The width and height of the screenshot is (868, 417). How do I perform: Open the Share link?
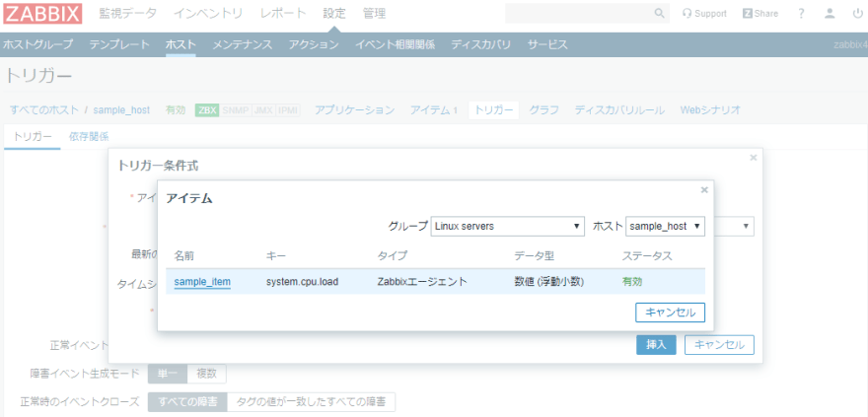tap(760, 13)
